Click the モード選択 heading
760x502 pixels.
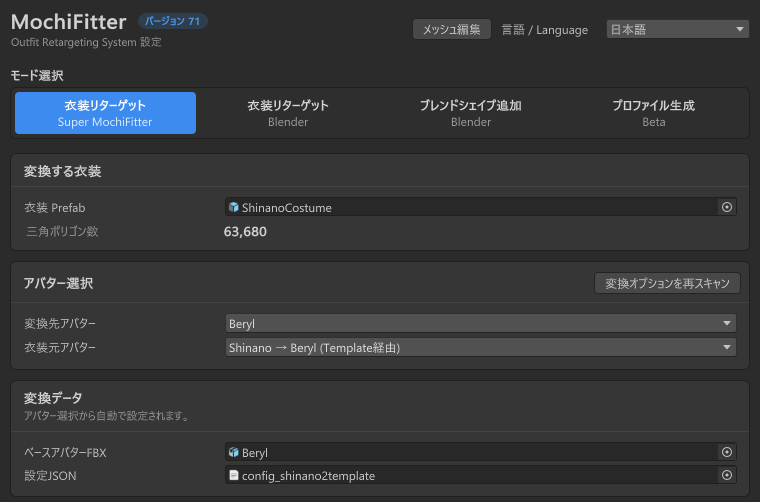37,76
